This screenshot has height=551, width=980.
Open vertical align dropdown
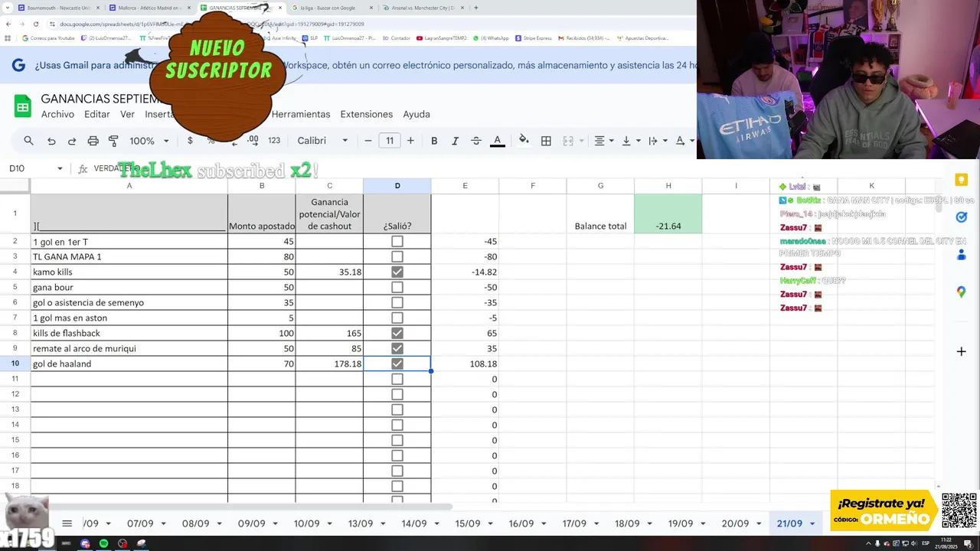click(x=630, y=141)
